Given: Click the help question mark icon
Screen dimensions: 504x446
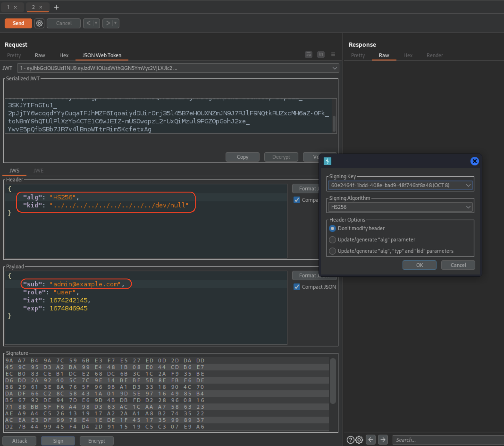Looking at the screenshot, I should point(350,440).
